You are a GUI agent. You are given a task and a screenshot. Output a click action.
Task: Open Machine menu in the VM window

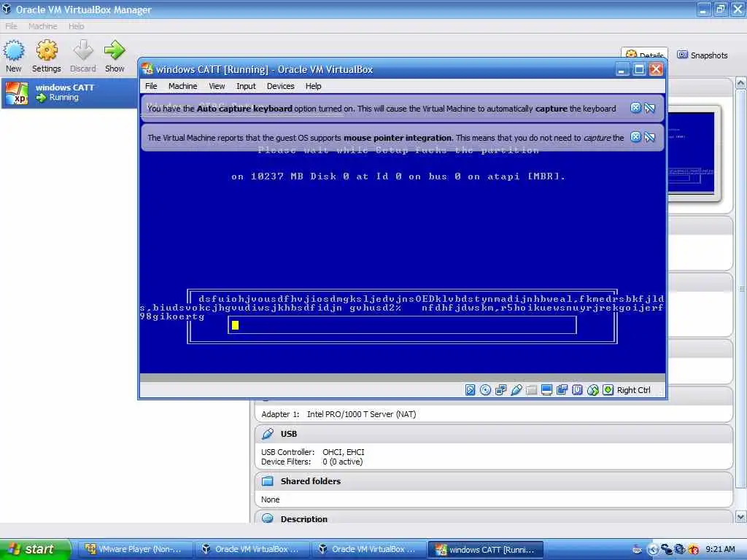point(182,86)
